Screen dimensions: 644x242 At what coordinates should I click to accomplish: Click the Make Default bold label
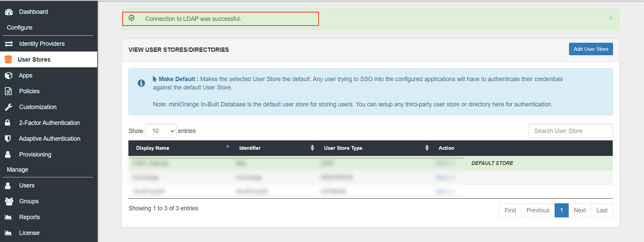coord(178,79)
